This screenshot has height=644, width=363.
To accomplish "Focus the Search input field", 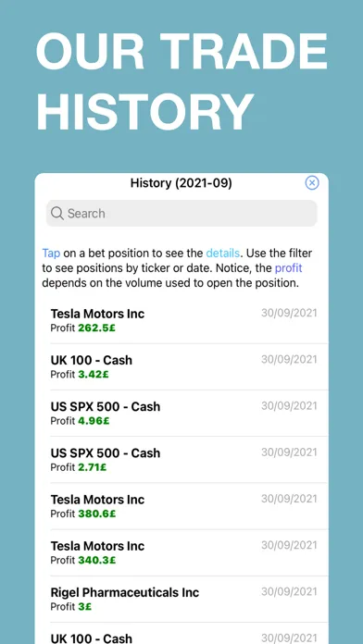I will (x=181, y=213).
